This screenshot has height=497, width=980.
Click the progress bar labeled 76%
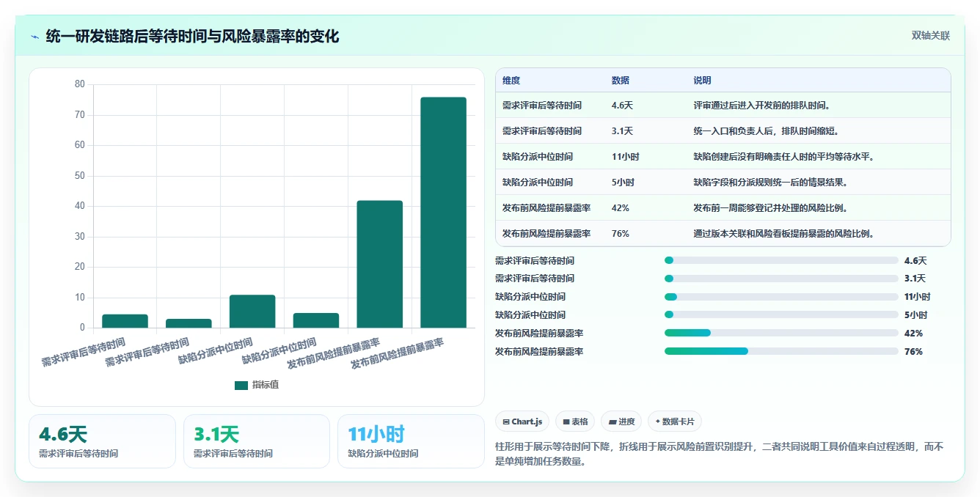pyautogui.click(x=781, y=351)
